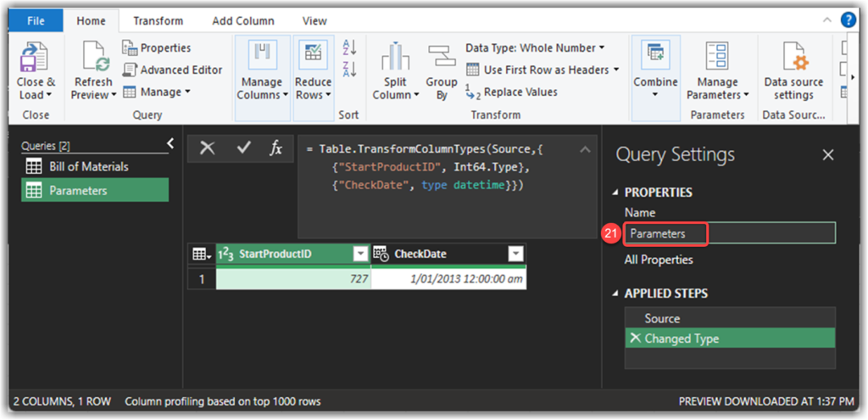Select the StartProductID column header
The width and height of the screenshot is (868, 420).
click(293, 254)
